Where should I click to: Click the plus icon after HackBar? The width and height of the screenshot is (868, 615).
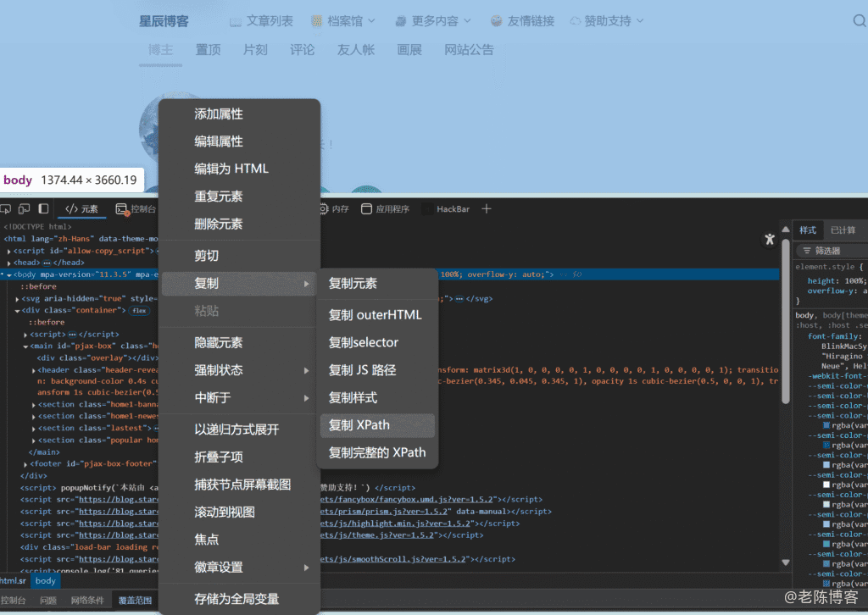486,209
